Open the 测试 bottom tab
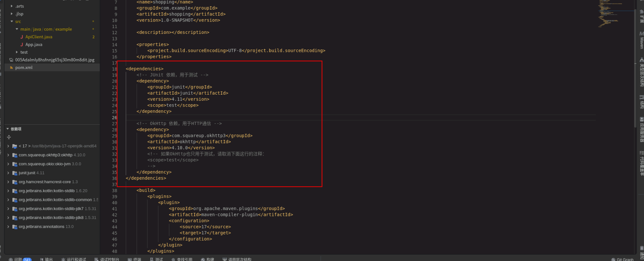The width and height of the screenshot is (644, 261). [x=156, y=259]
